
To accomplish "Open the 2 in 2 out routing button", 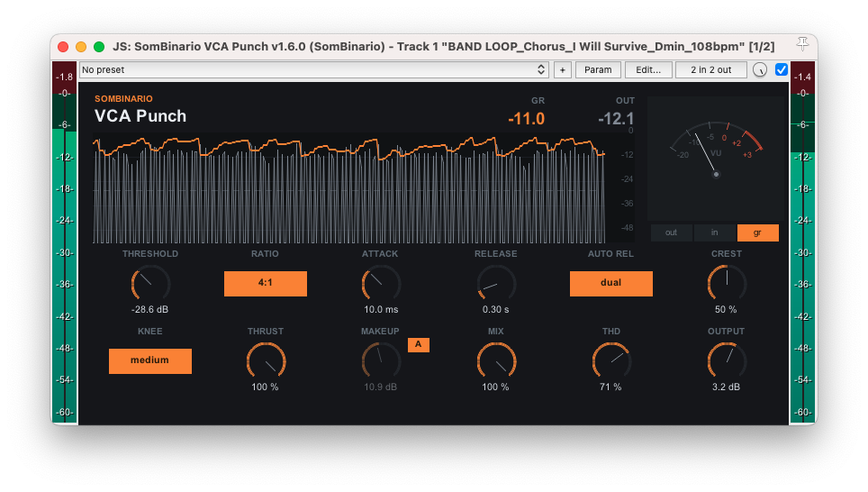I will point(710,69).
